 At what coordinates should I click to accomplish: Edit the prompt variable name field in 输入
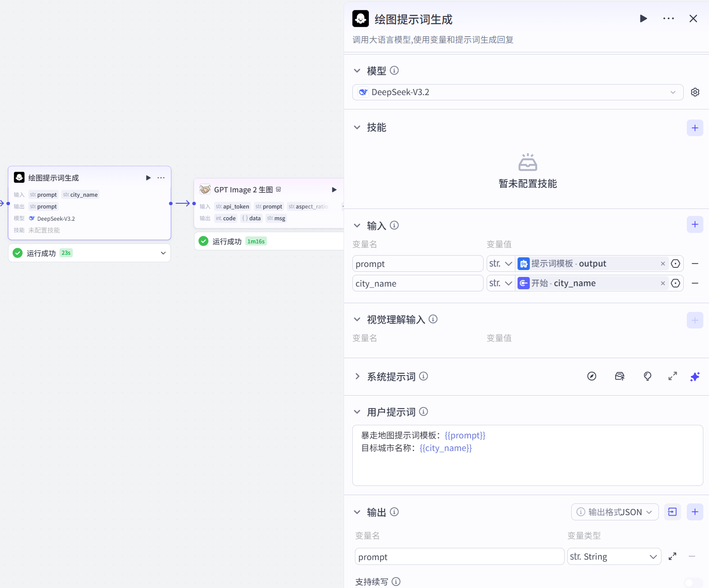(x=418, y=264)
